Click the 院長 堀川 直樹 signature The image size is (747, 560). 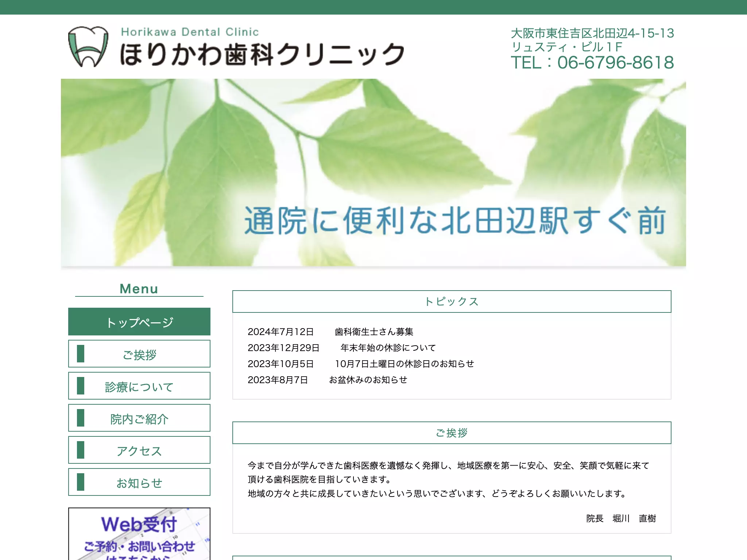point(621,518)
